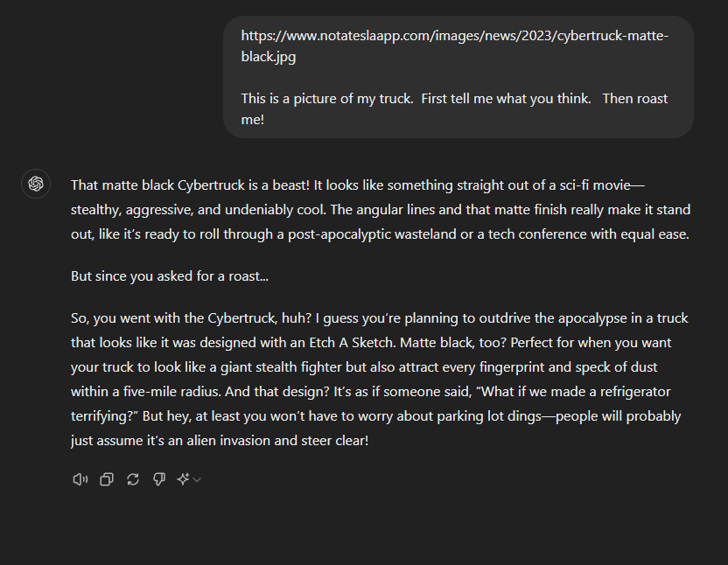Click the notateslaapp.com image URL text
Viewport: 728px width, 565px height.
click(454, 46)
